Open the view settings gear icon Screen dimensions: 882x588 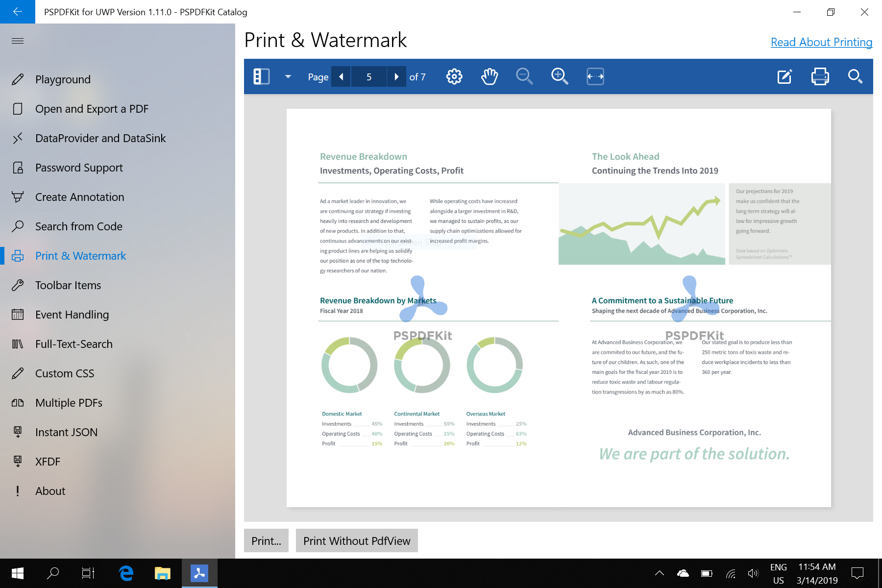tap(454, 76)
